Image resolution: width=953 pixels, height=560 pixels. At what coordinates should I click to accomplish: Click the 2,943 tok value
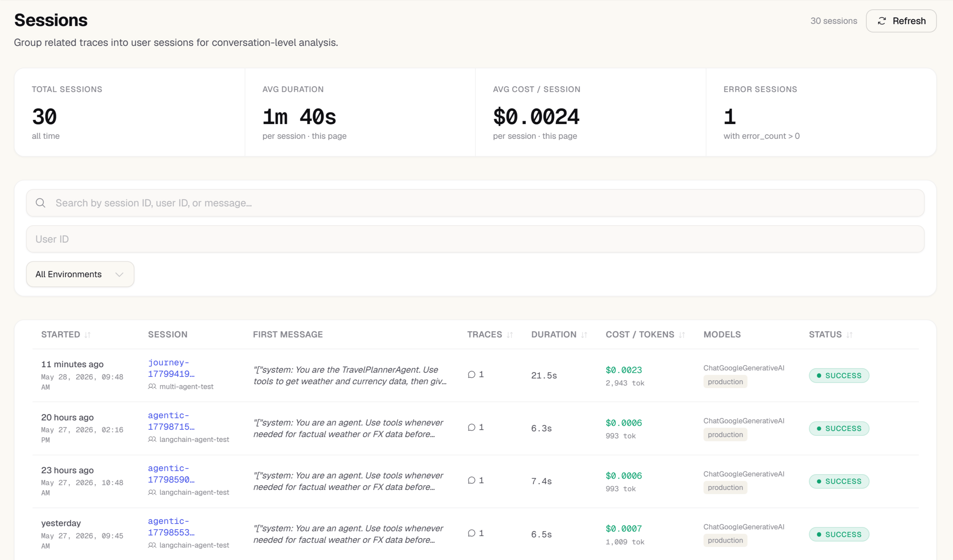pos(625,383)
